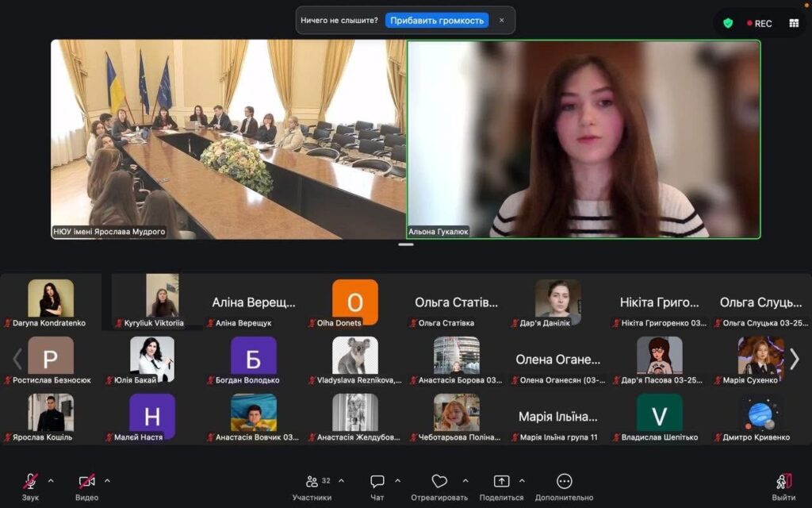Image resolution: width=812 pixels, height=508 pixels.
Task: Open the gallery view layout icon
Action: pos(794,23)
